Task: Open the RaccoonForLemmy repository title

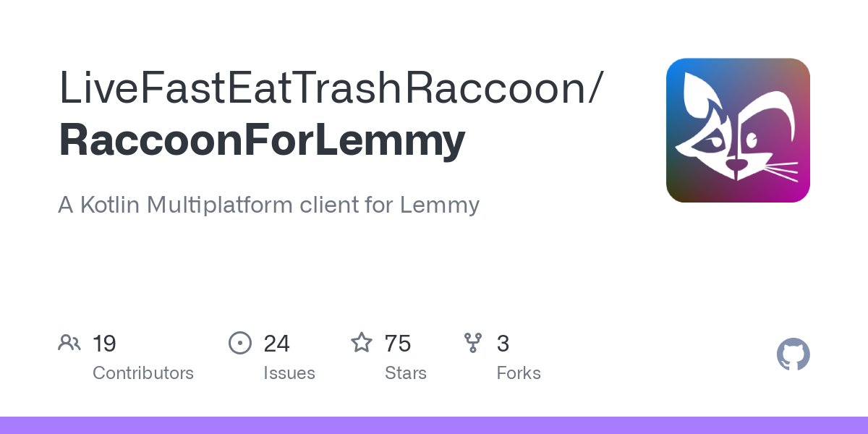Action: coord(262,140)
